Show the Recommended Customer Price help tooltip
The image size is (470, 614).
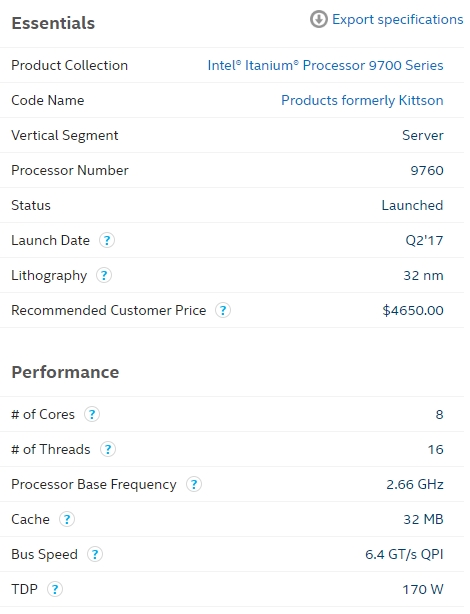(223, 310)
